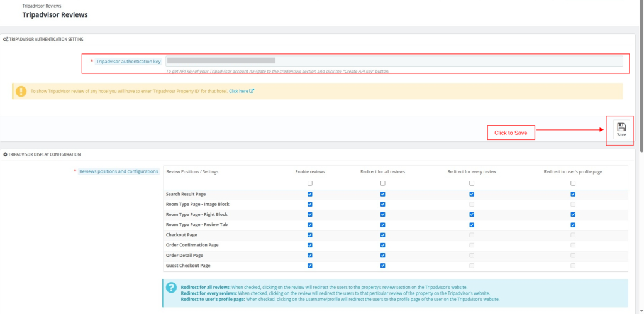Viewport: 644px width, 314px height.
Task: Click the Tripadvisor Reviews breadcrumb
Action: [x=42, y=6]
